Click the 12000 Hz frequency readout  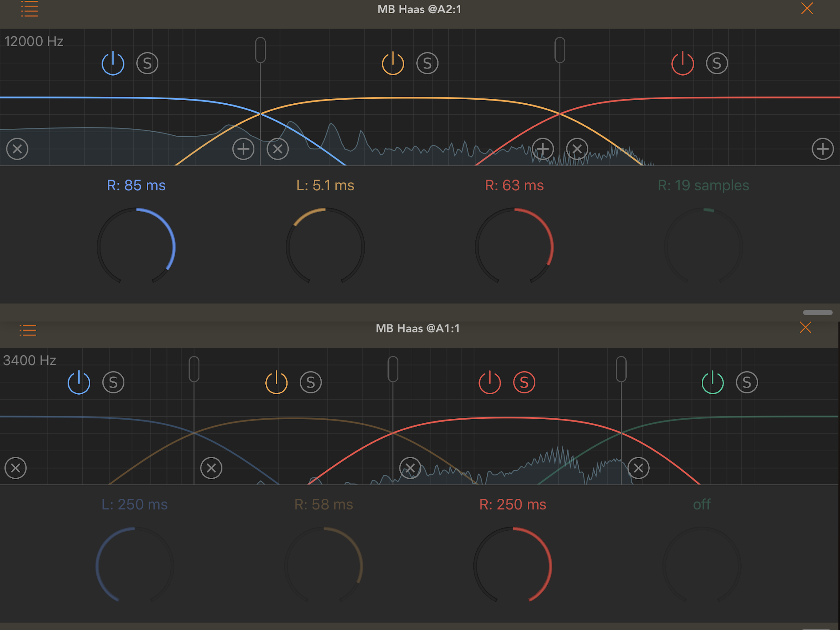click(x=34, y=42)
